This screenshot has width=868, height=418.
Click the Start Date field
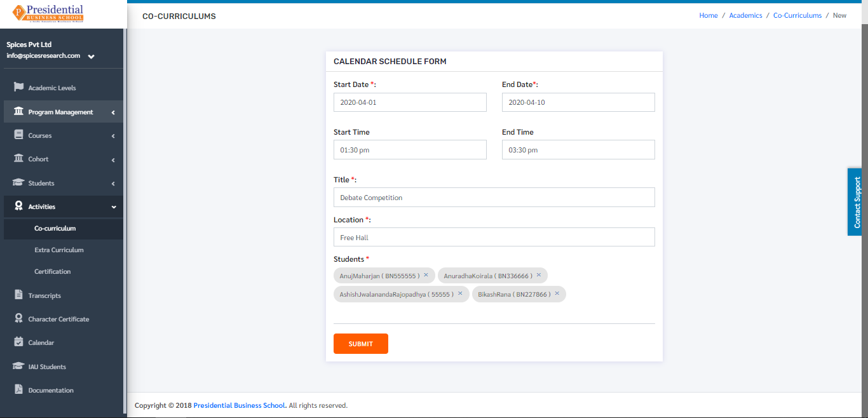point(410,102)
